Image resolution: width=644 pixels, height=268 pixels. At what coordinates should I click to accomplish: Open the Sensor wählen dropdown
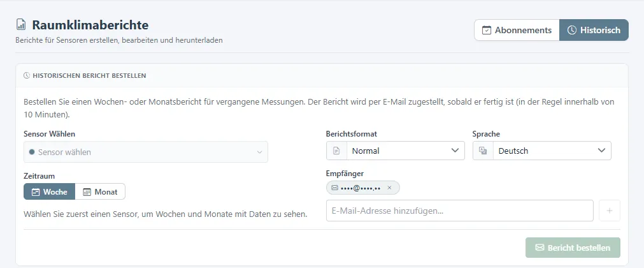[146, 152]
